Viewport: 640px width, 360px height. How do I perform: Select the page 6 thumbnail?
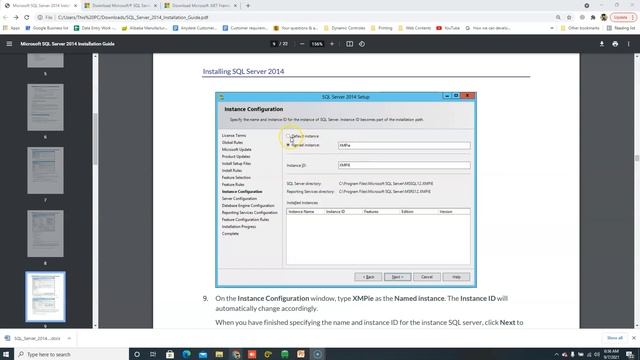click(x=45, y=107)
